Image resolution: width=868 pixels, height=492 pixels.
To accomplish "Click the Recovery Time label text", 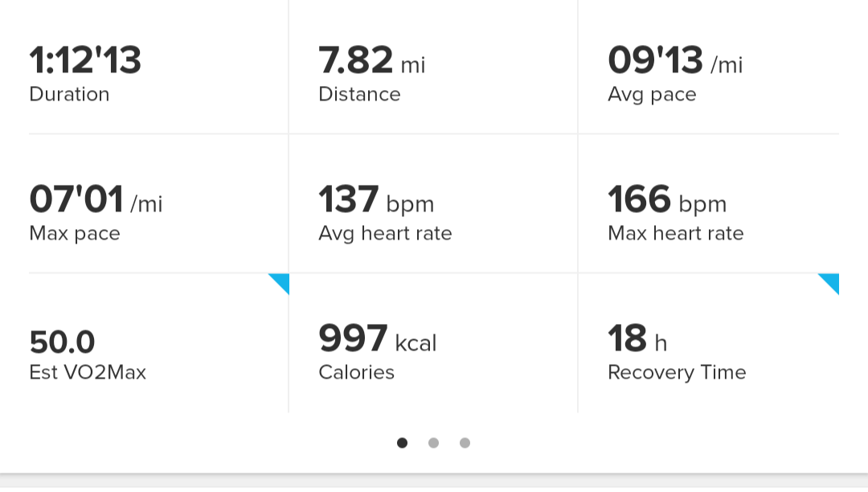I will coord(677,372).
